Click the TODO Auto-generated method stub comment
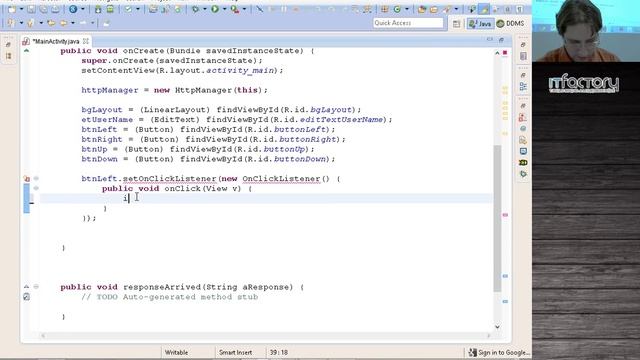The image size is (640, 360). coord(169,297)
